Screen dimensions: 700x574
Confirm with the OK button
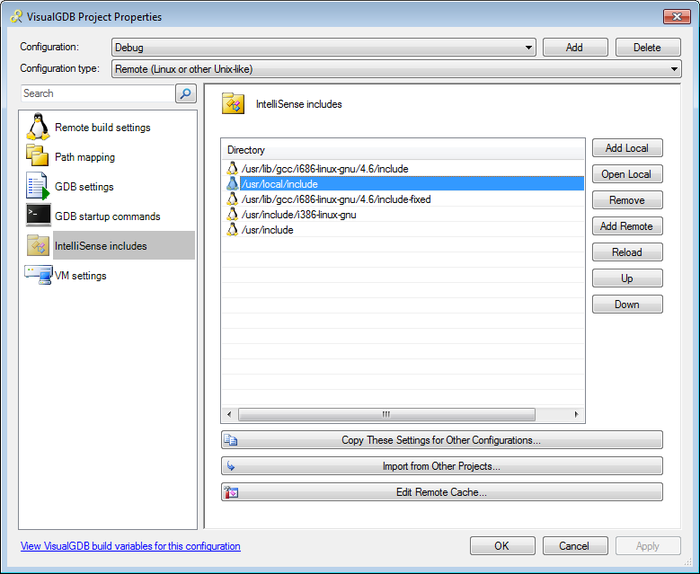click(x=502, y=545)
